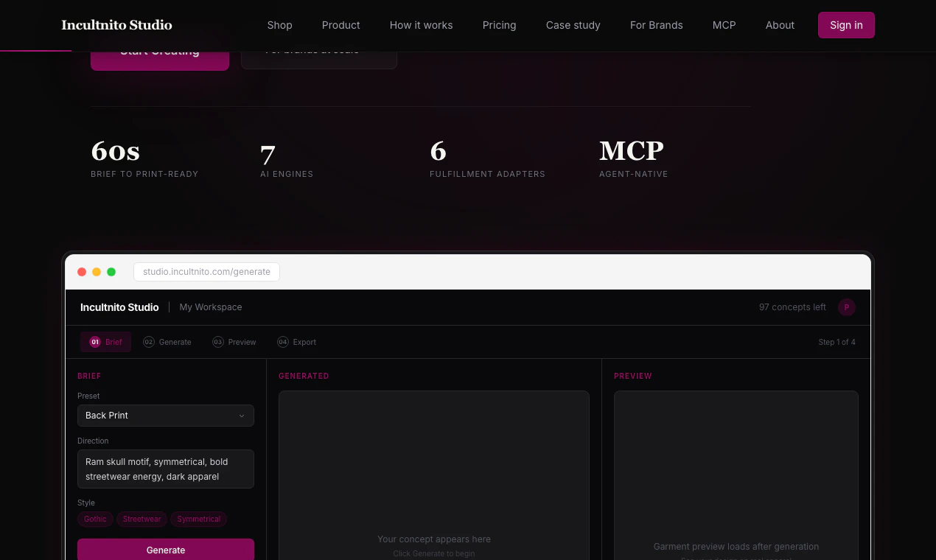Open the Case study link

pyautogui.click(x=573, y=25)
